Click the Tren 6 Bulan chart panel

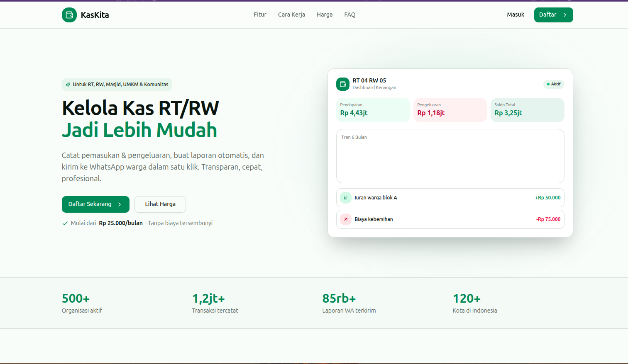pyautogui.click(x=450, y=156)
